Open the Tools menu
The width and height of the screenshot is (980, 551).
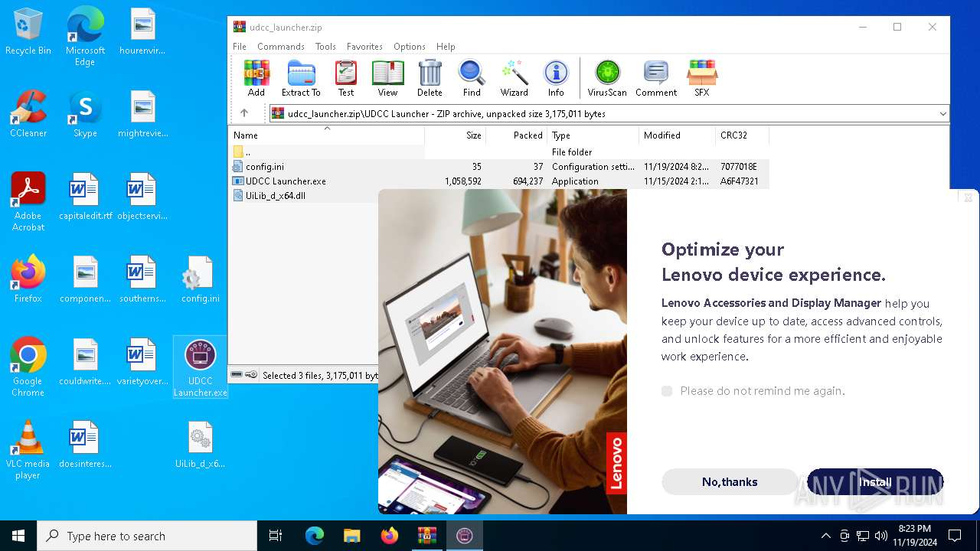(325, 47)
